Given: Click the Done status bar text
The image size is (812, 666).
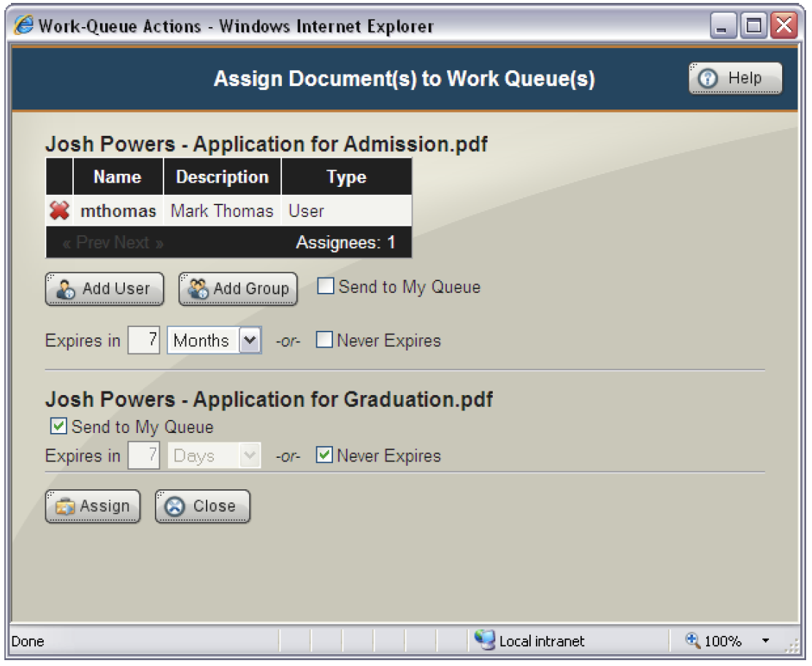Looking at the screenshot, I should (28, 641).
